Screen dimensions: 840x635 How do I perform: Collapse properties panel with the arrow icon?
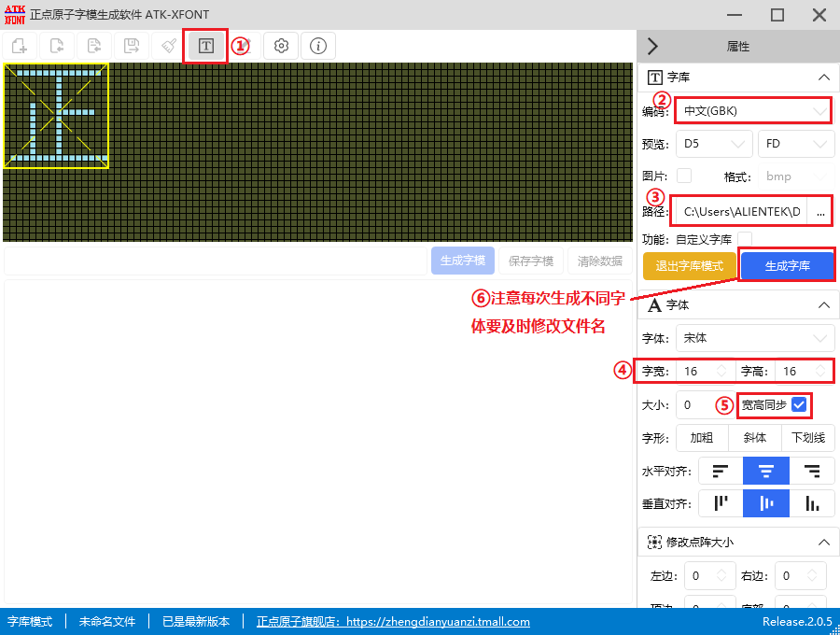point(652,46)
